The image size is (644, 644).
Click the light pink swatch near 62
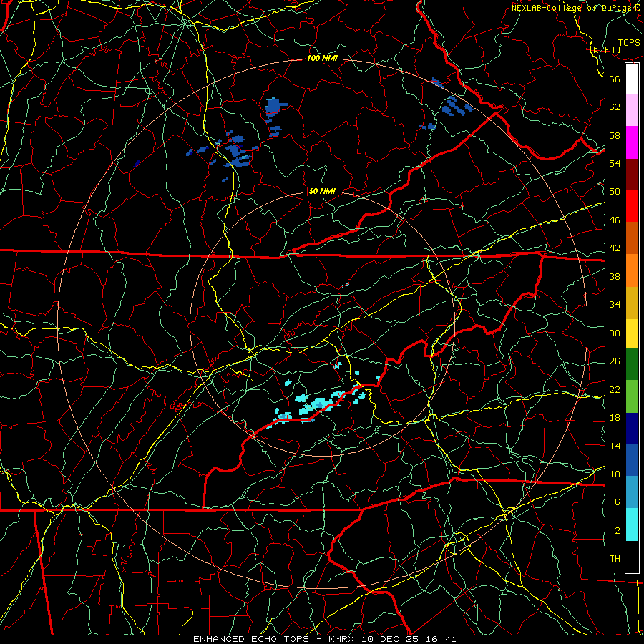632,110
